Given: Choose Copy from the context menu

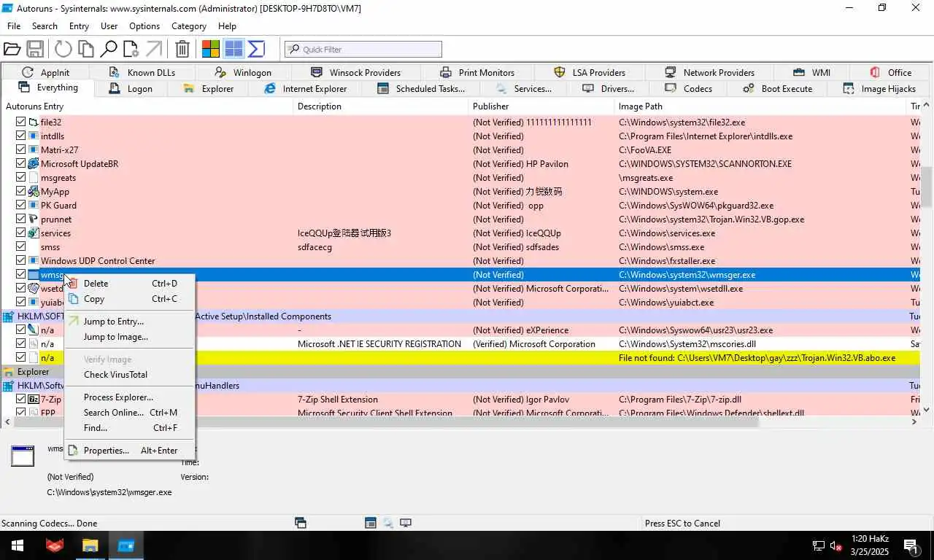Looking at the screenshot, I should coord(130,299).
